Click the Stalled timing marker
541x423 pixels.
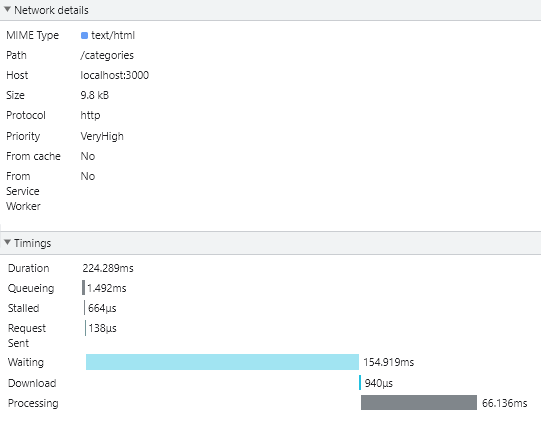click(84, 307)
